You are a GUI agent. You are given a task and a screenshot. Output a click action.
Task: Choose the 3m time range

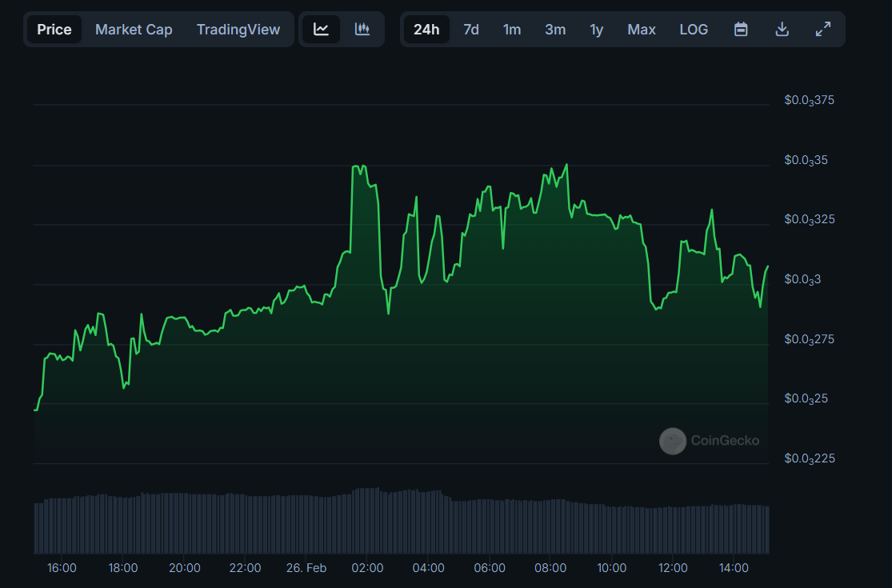tap(555, 30)
